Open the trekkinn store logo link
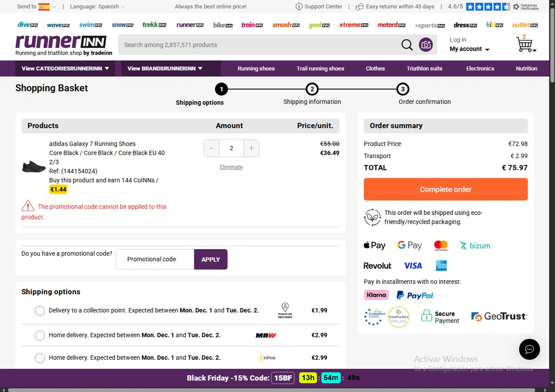Screen dimensions: 555x392 pyautogui.click(x=154, y=25)
